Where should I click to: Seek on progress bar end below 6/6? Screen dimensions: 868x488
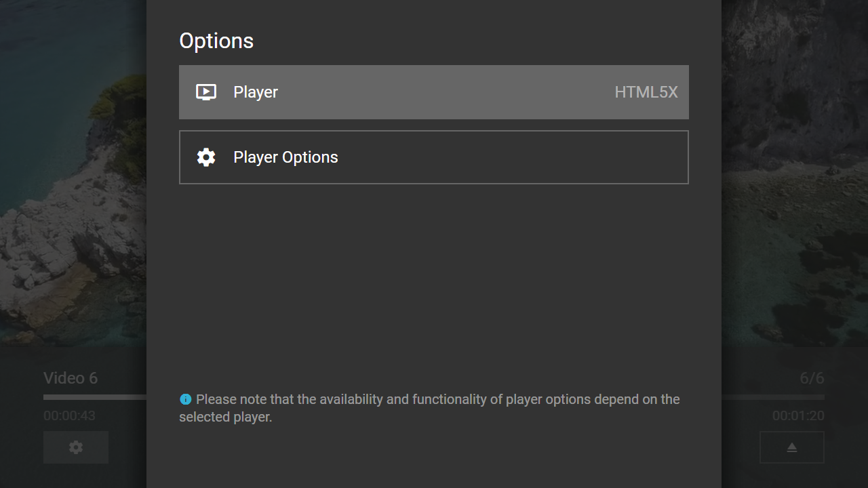773,397
